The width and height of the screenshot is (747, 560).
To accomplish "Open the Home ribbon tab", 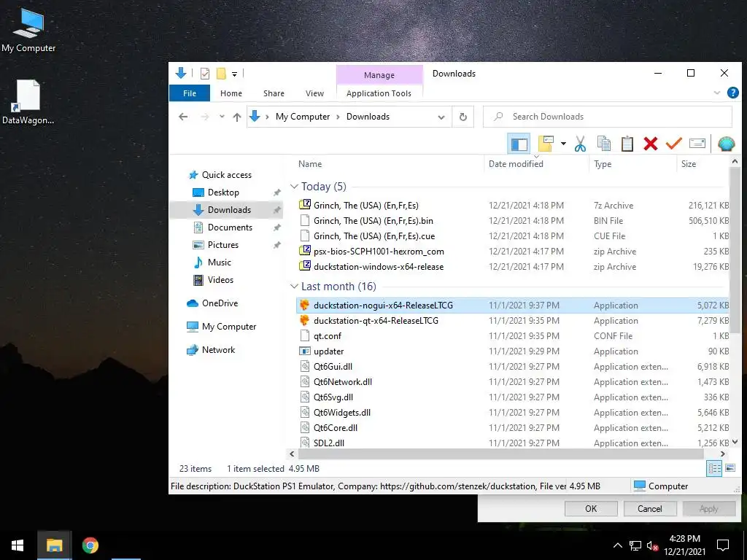I will 231,93.
